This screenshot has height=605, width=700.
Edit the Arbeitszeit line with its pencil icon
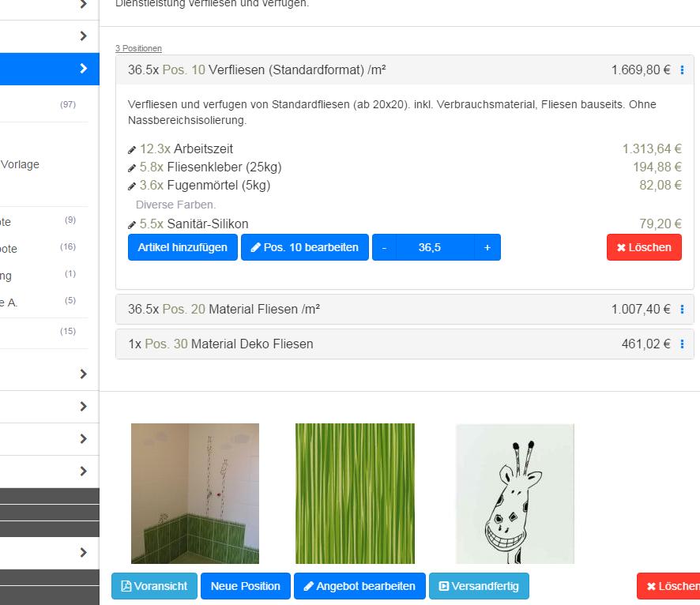[x=132, y=148]
